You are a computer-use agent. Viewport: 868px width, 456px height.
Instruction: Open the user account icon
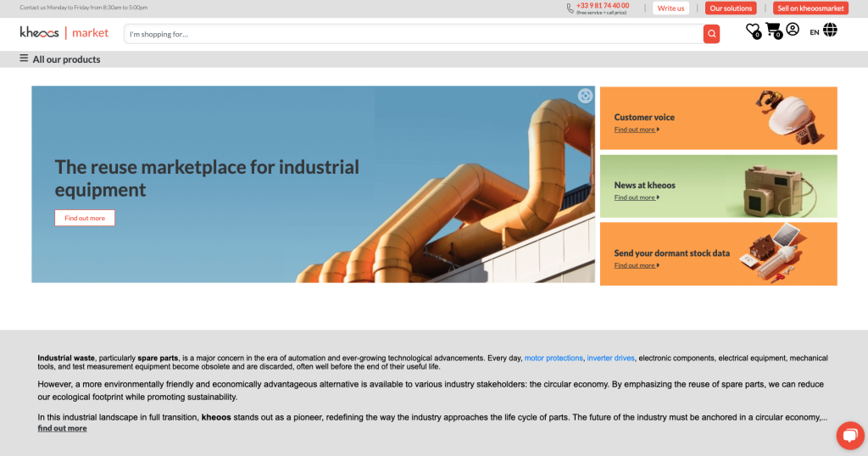793,30
